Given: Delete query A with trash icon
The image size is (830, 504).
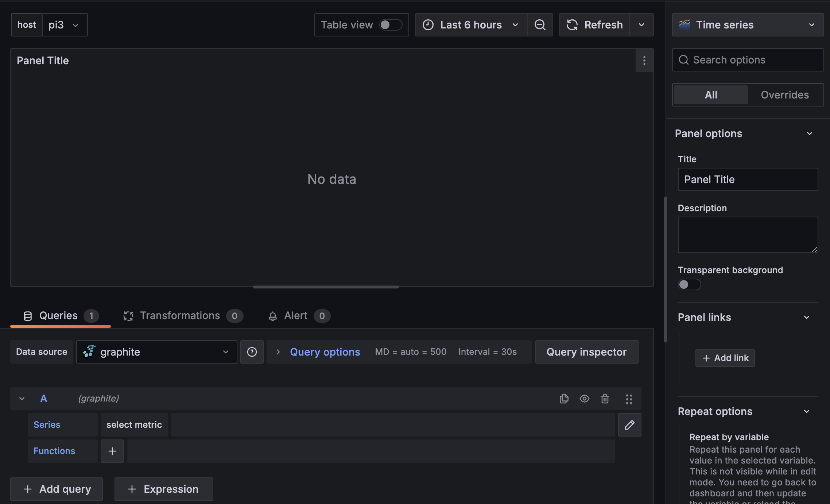Looking at the screenshot, I should pos(605,399).
